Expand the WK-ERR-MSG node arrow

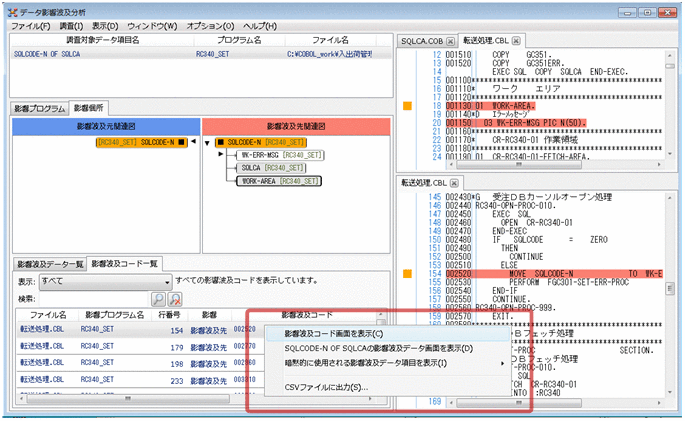[221, 154]
